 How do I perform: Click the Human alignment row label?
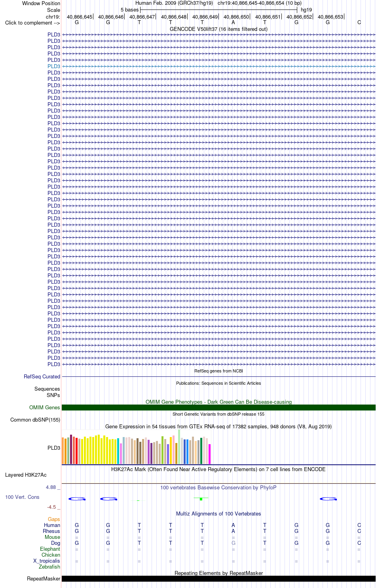[x=52, y=525]
